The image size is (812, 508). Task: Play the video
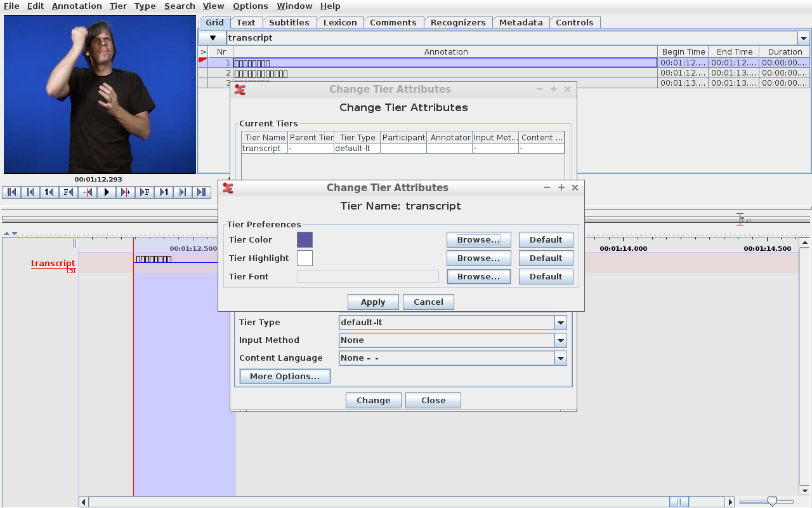tap(107, 192)
